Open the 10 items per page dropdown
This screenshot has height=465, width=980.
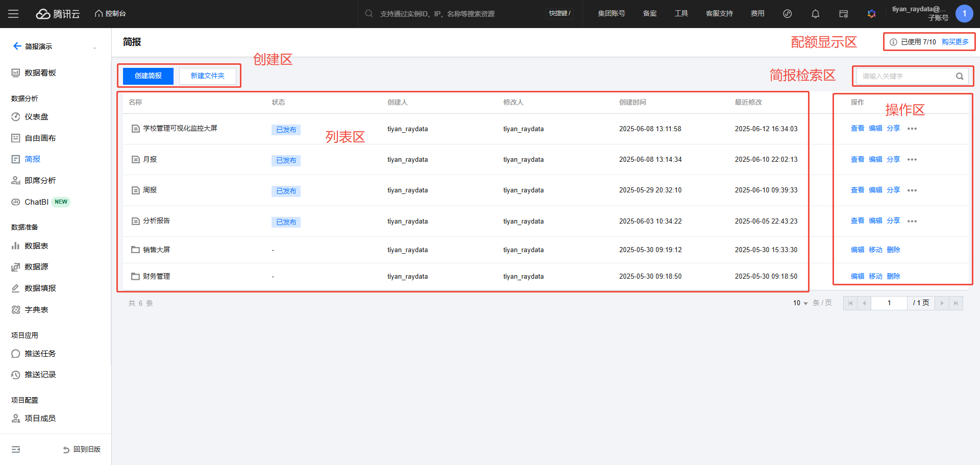(x=800, y=303)
